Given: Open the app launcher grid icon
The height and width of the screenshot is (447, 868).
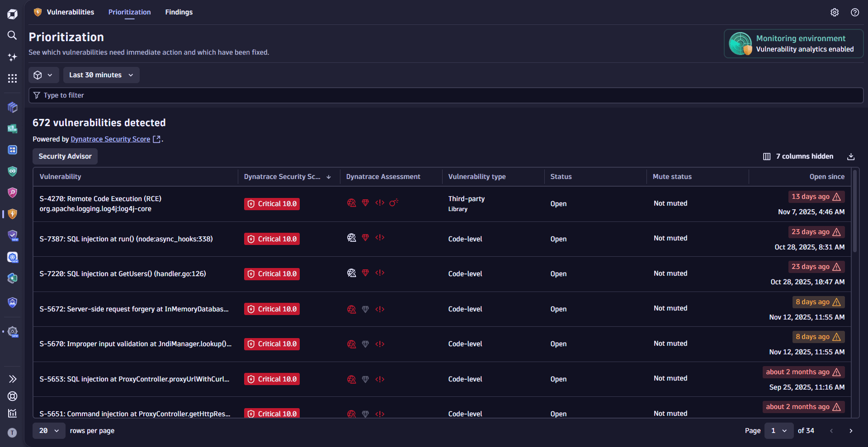Looking at the screenshot, I should point(12,78).
